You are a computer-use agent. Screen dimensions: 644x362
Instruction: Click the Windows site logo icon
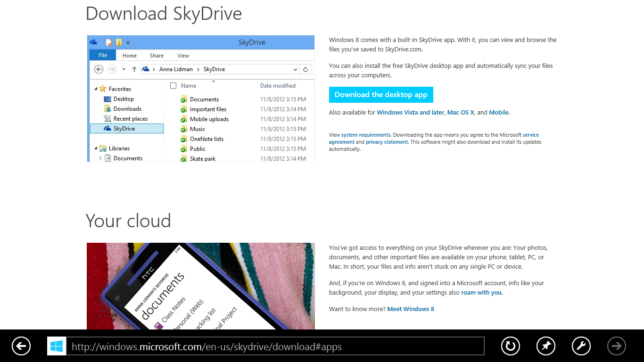[57, 346]
